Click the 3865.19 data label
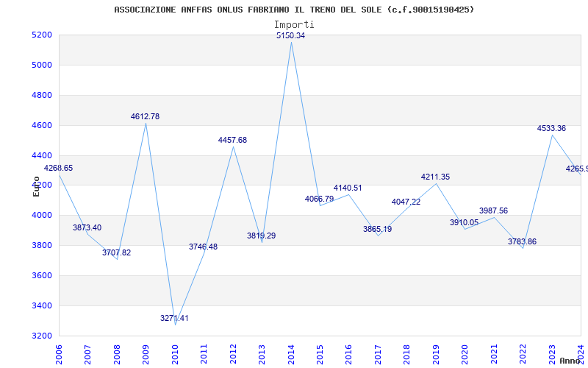588x368 pixels. 378,229
